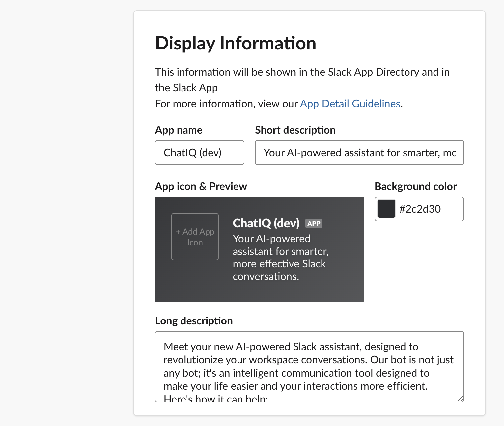The image size is (504, 426).
Task: Click the Background color label
Action: (416, 186)
